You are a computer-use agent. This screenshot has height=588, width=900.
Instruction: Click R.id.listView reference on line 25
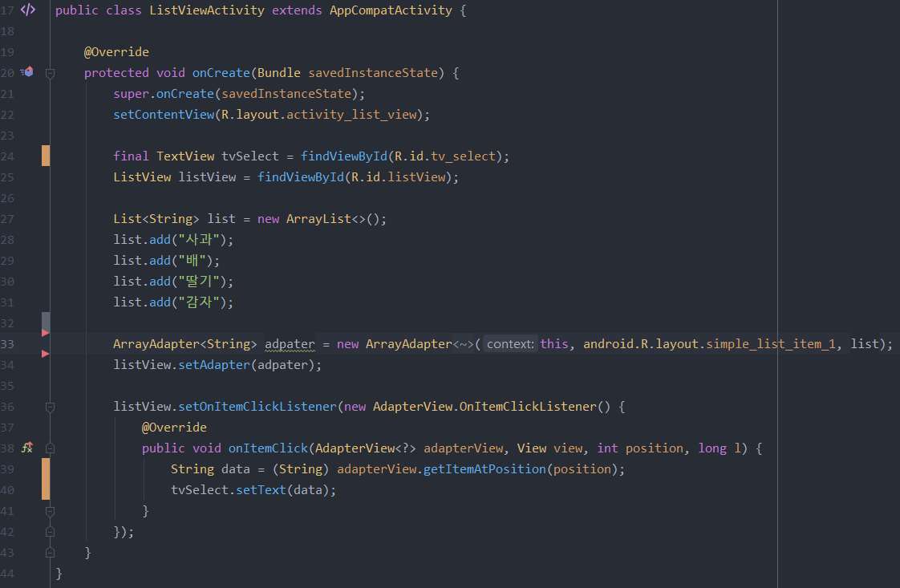(399, 177)
